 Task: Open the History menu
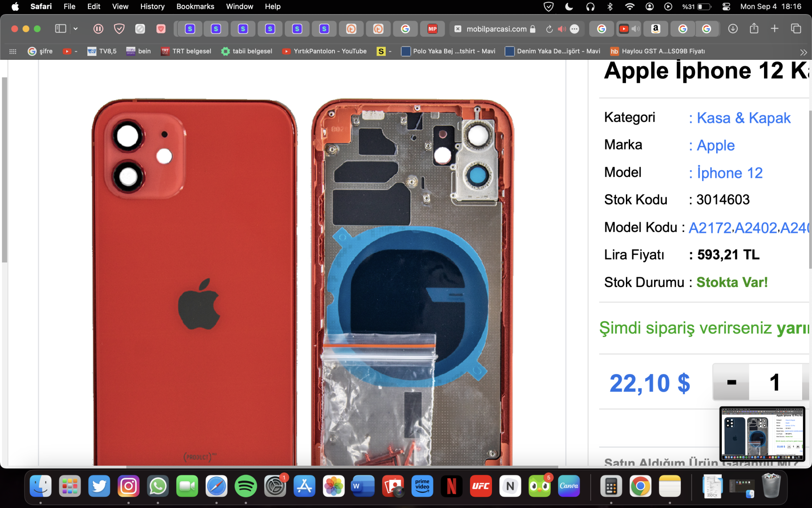coord(152,7)
